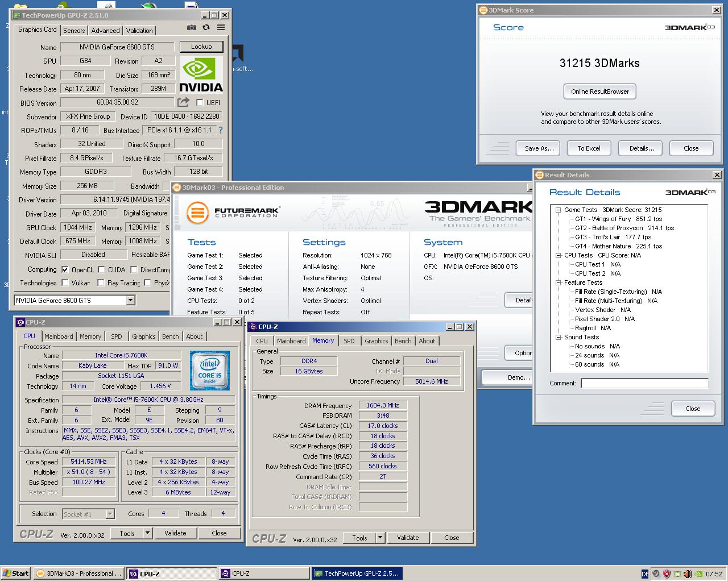Click the BIOS export share icon

tap(183, 102)
